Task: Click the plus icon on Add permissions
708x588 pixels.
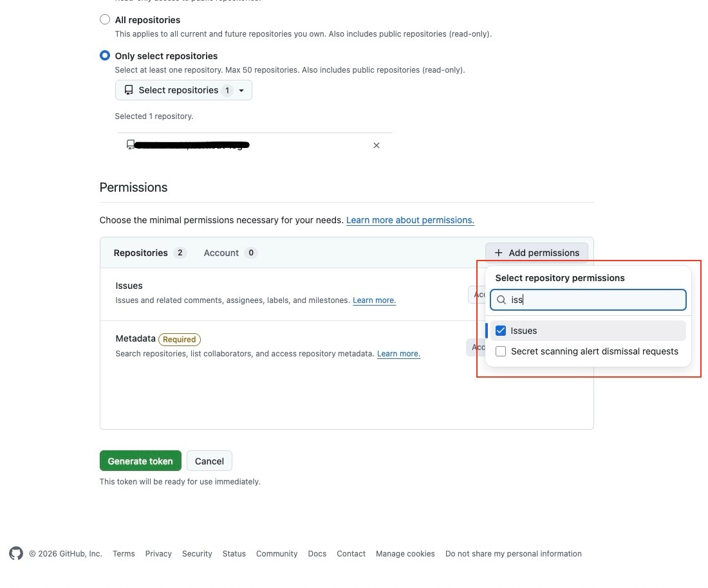Action: coord(498,253)
